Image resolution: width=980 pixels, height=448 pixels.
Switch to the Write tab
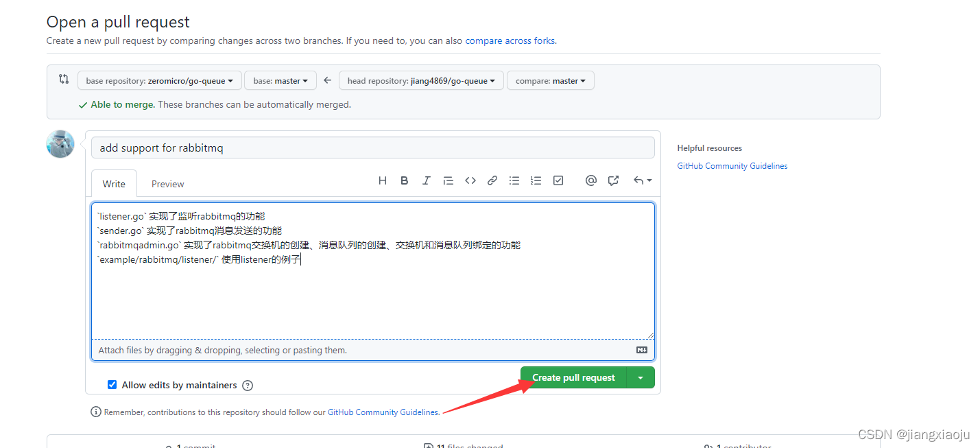click(x=114, y=184)
